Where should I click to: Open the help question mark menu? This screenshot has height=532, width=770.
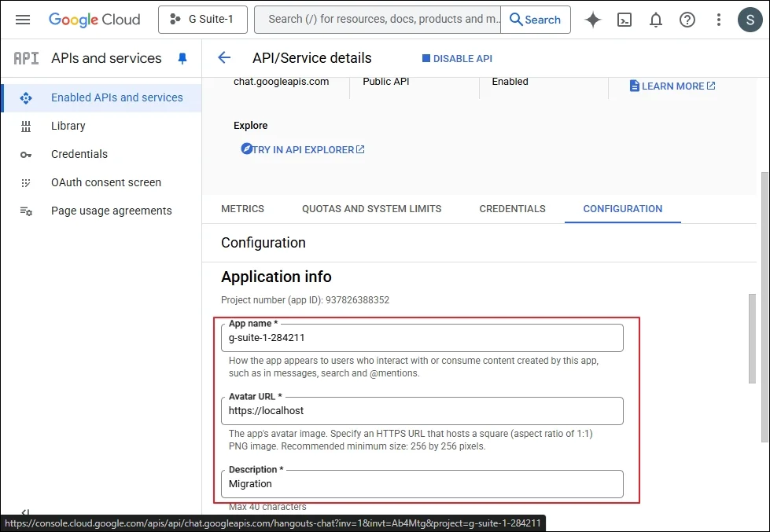[687, 20]
